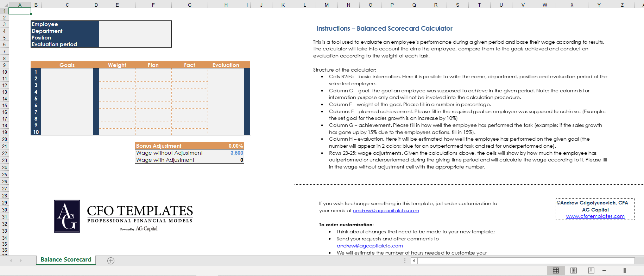Open the www.cfotemplates.com link

tap(595, 216)
